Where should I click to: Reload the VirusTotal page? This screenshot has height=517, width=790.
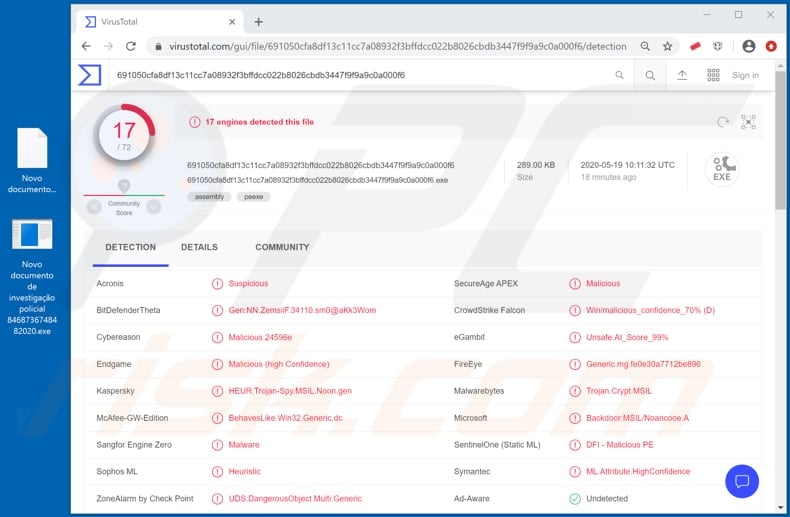click(131, 46)
